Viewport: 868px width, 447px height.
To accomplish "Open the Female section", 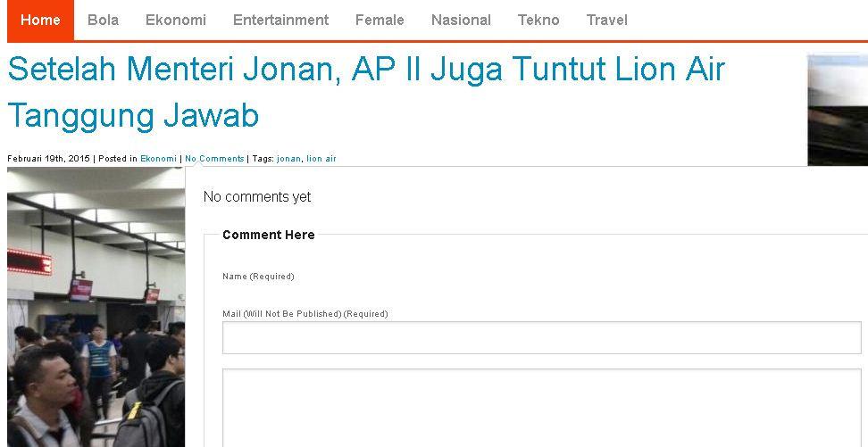I will pyautogui.click(x=380, y=20).
